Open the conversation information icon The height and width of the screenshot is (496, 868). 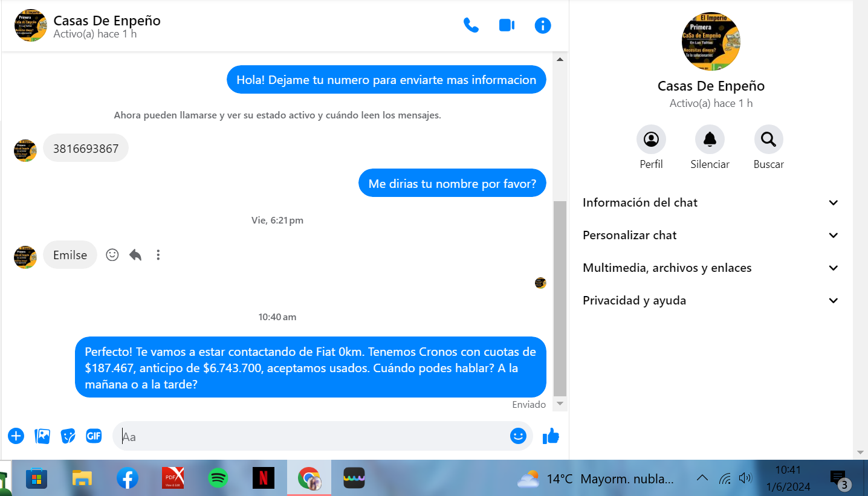point(543,25)
